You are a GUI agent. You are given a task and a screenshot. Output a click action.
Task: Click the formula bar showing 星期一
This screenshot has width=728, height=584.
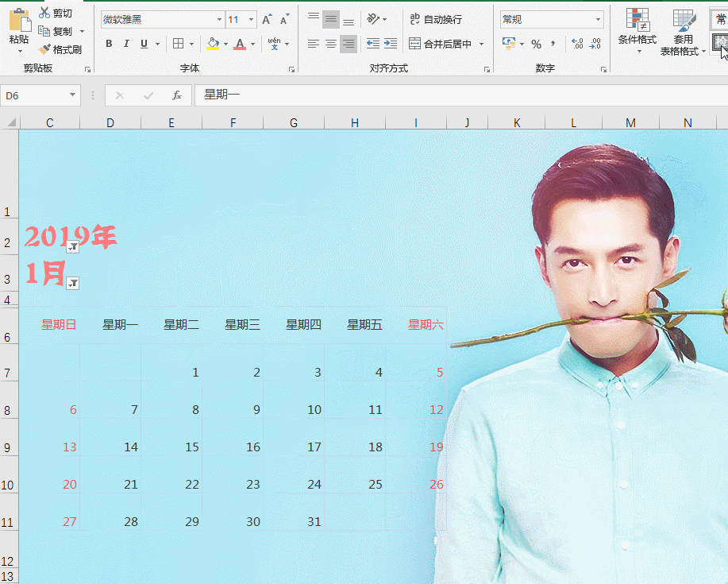tap(461, 95)
